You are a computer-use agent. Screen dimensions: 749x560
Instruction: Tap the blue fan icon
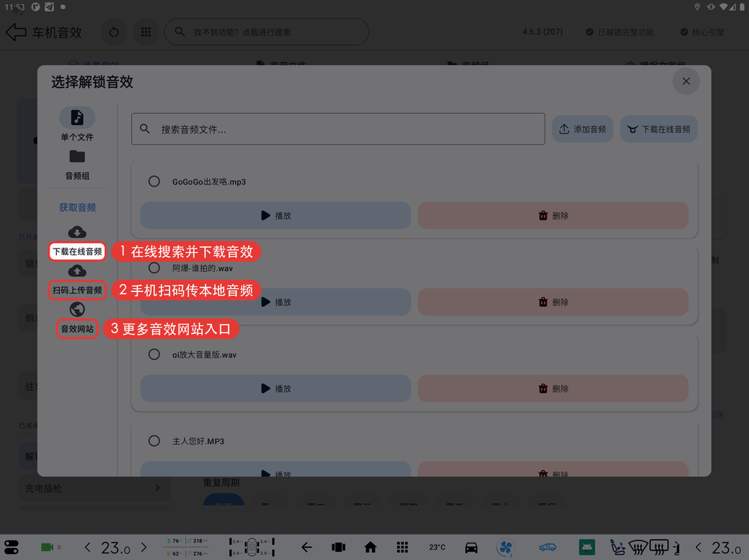[x=505, y=547]
